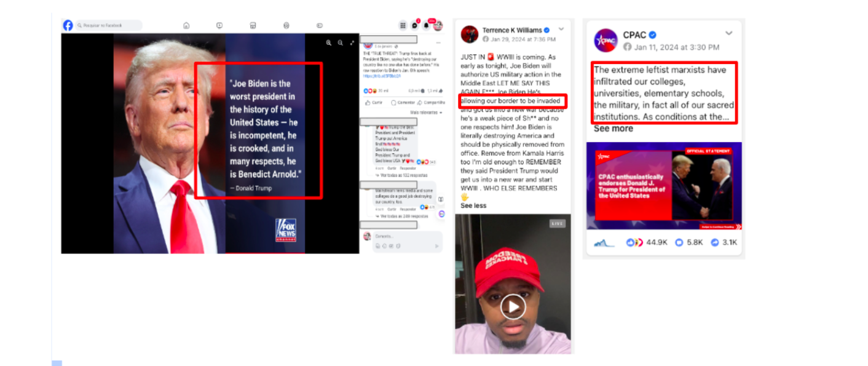Click 'See less' on Terrence Williams post
Viewport: 868px width, 366px height.
click(473, 205)
